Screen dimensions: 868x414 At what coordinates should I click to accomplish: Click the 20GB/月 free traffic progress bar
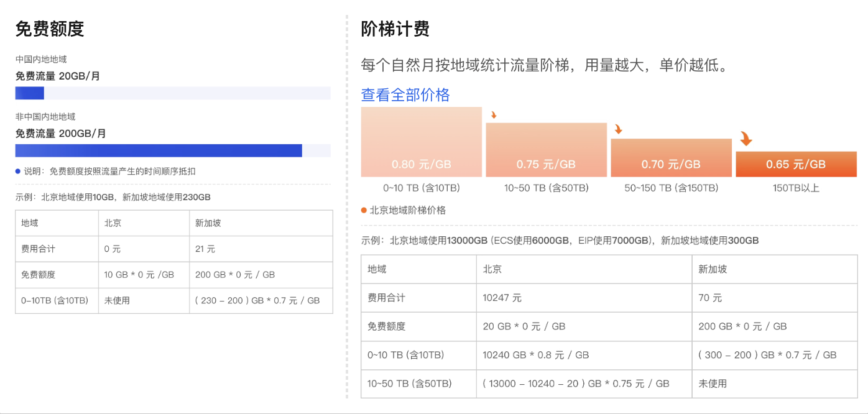173,93
